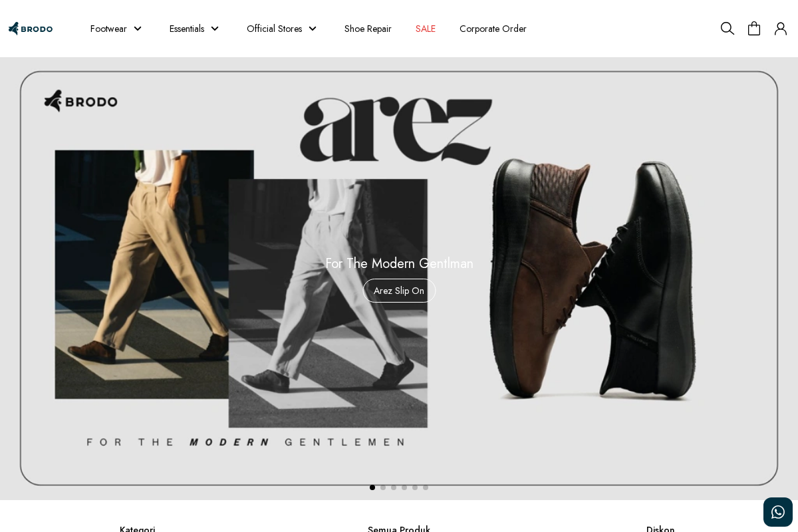This screenshot has width=798, height=532.
Task: Select the first carousel indicator dot
Action: (x=372, y=487)
